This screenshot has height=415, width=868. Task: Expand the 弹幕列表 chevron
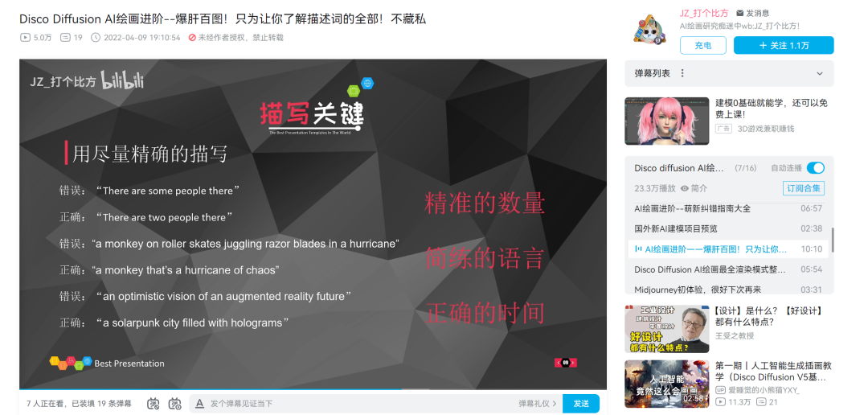click(820, 73)
